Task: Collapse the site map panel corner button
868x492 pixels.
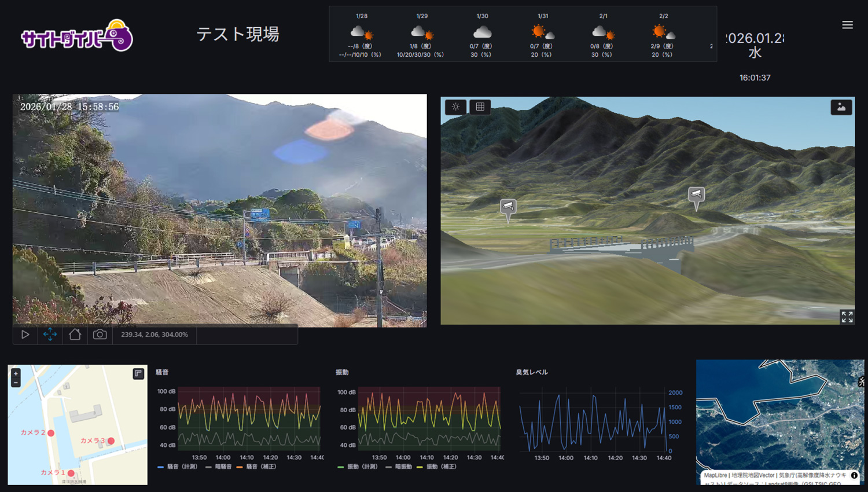Action: coord(138,373)
